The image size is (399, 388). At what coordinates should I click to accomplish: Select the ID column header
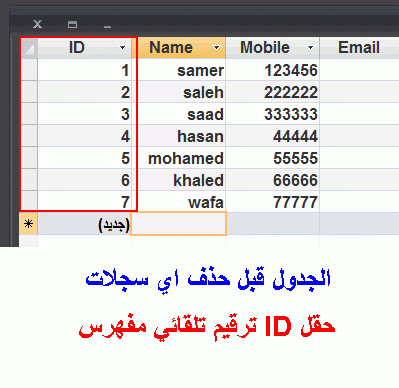pos(85,48)
